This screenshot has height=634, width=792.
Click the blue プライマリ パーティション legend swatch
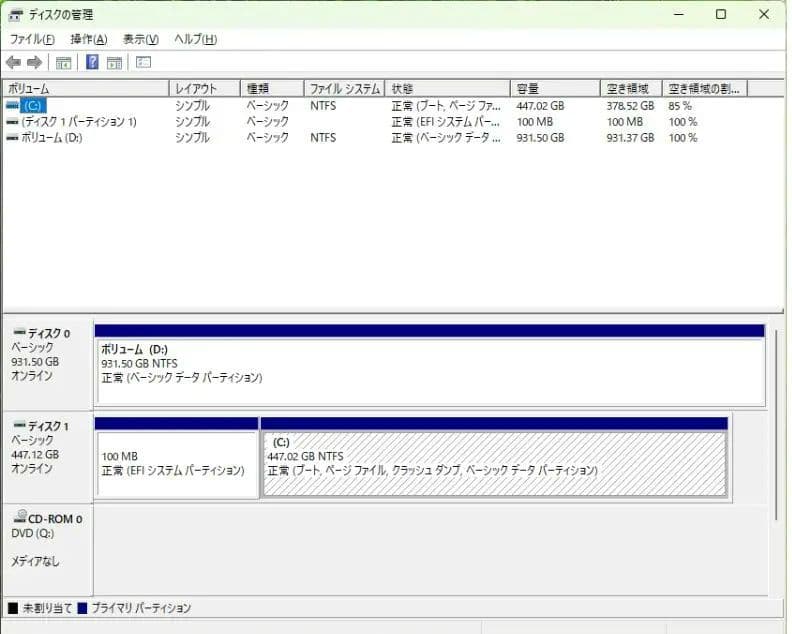coord(82,608)
